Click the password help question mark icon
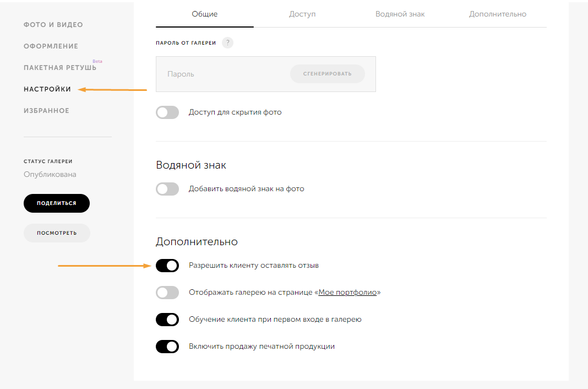Viewport: 588px width, 389px height. click(227, 43)
